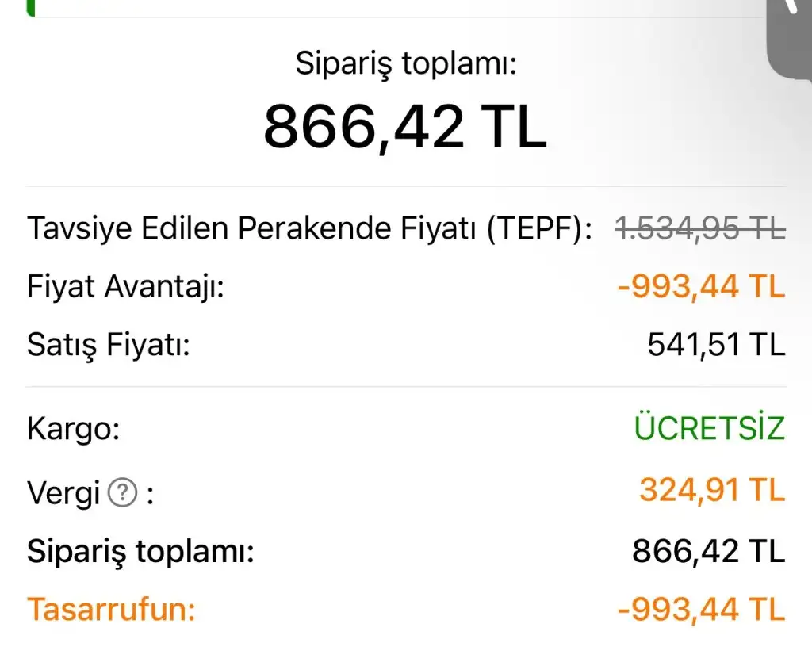Image resolution: width=812 pixels, height=662 pixels.
Task: Click the large 866,42 TL order total
Action: (405, 128)
